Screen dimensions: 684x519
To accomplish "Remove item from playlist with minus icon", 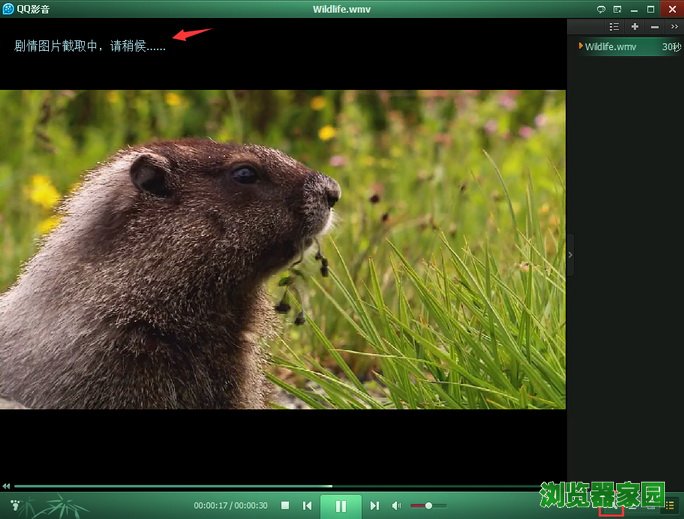I will [x=654, y=27].
